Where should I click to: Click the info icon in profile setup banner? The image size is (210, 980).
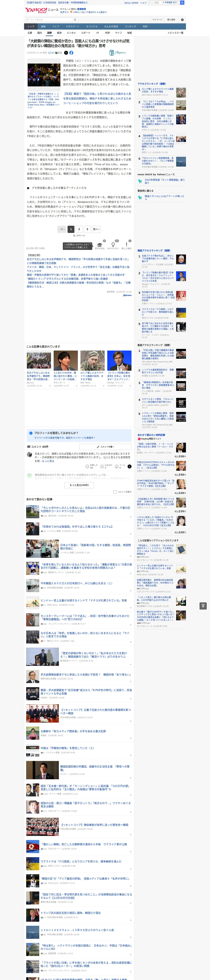tap(31, 433)
